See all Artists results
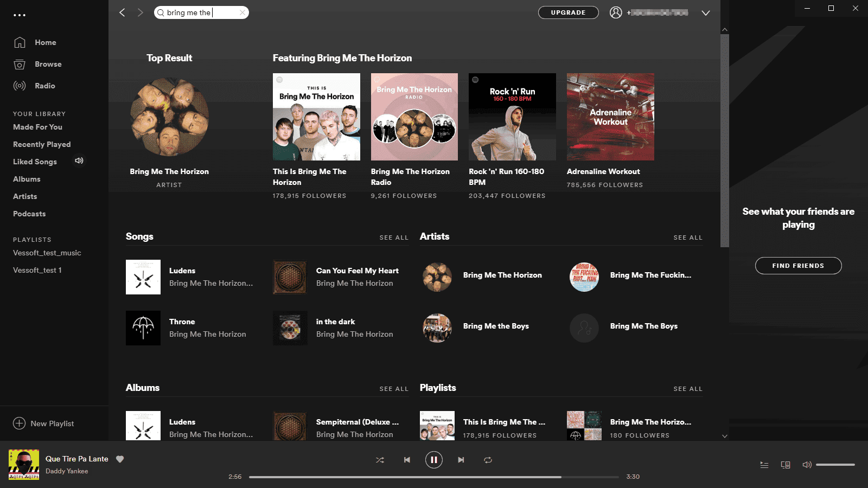Screen dimensions: 868x488 688,237
